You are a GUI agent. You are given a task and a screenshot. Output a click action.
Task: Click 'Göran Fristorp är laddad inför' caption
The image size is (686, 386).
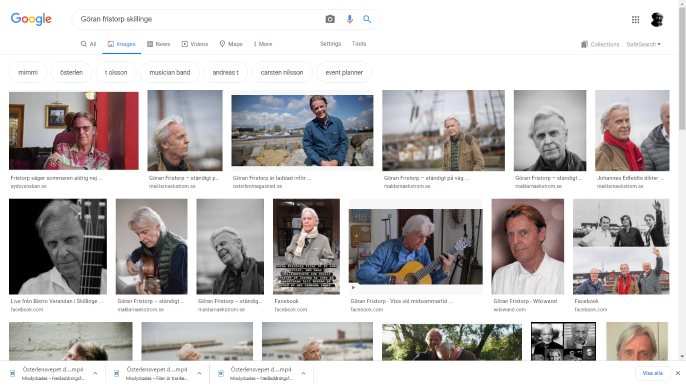(x=272, y=178)
